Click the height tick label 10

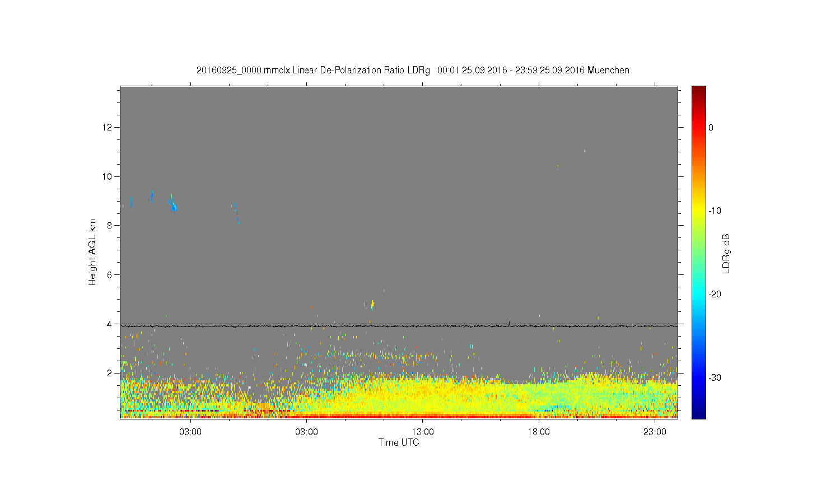[108, 176]
